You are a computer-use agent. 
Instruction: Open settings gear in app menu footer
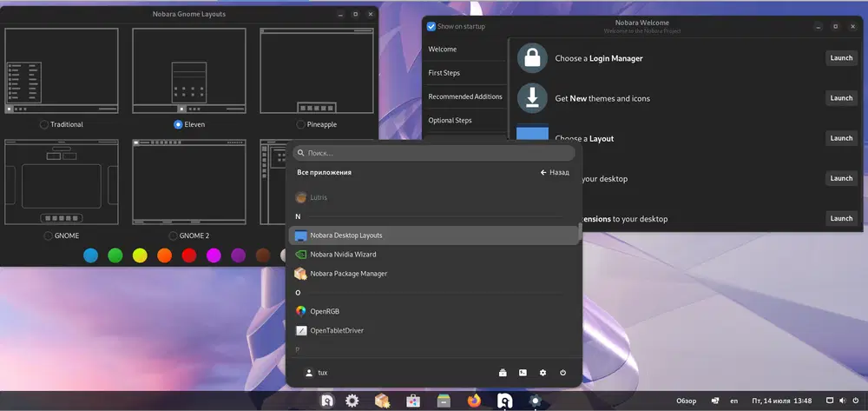pyautogui.click(x=542, y=373)
